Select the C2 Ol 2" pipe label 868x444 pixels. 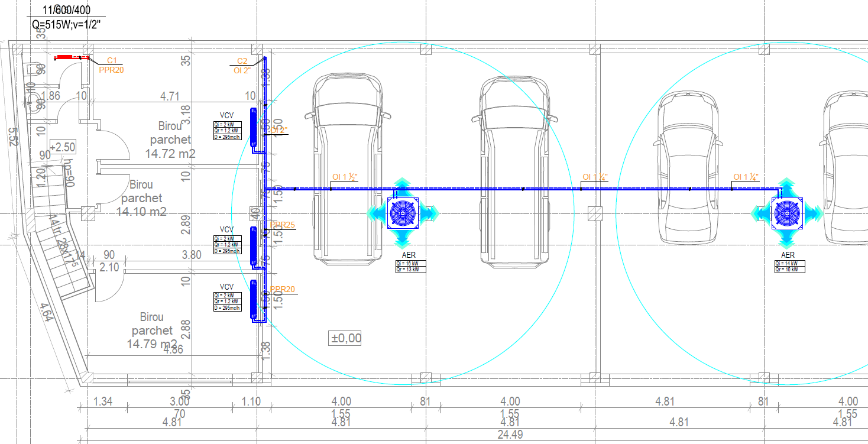pos(242,65)
